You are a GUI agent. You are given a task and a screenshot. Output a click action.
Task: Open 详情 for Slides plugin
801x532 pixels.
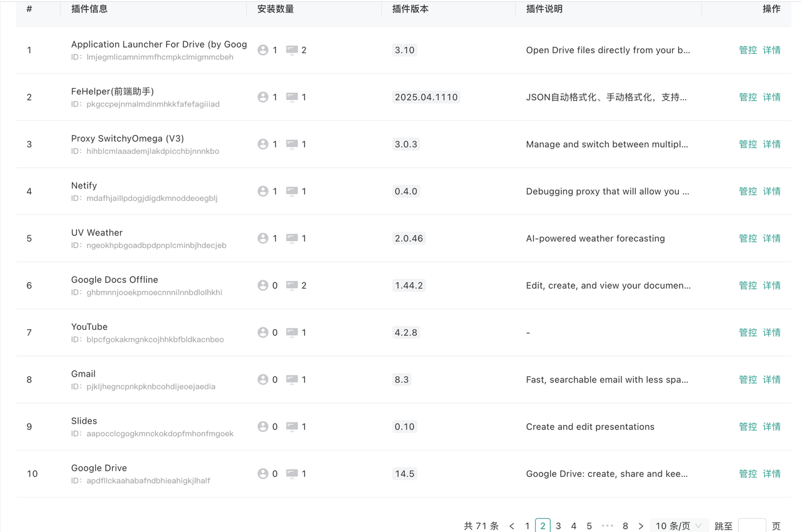[x=772, y=427]
